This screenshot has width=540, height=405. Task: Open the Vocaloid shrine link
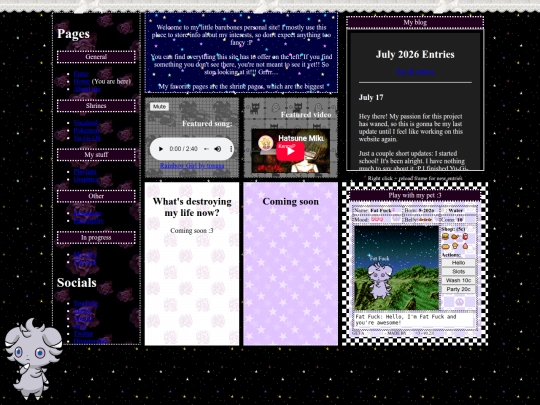(x=86, y=123)
